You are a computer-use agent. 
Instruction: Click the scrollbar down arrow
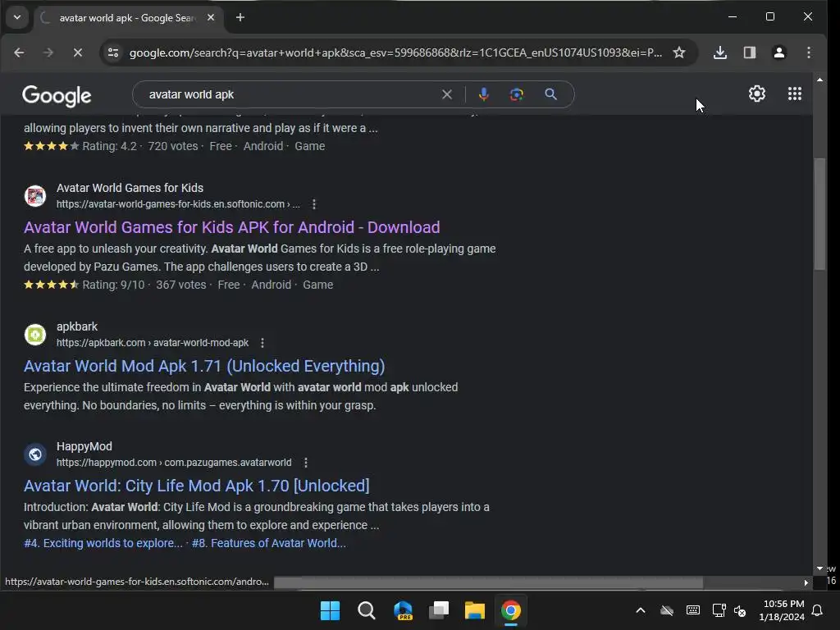[819, 568]
